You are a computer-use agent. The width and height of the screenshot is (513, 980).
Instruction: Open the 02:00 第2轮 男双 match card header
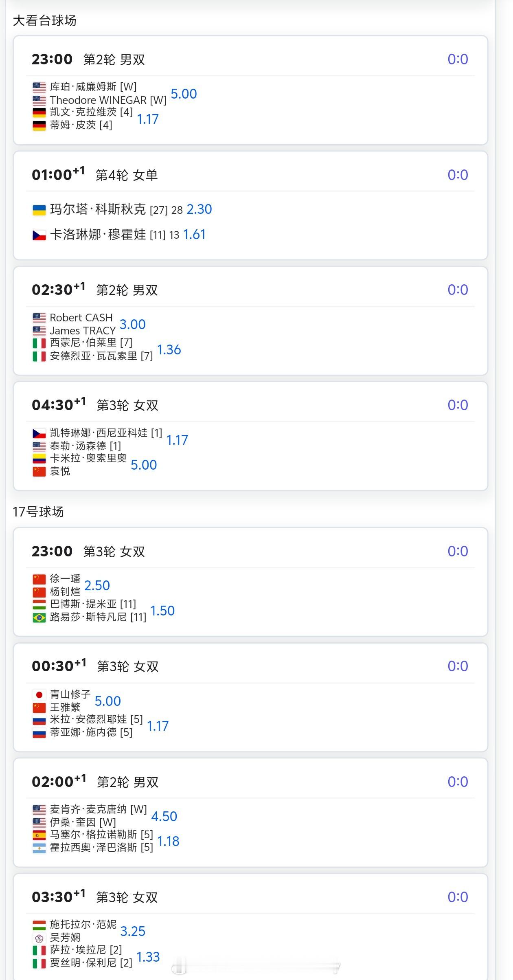click(x=250, y=782)
